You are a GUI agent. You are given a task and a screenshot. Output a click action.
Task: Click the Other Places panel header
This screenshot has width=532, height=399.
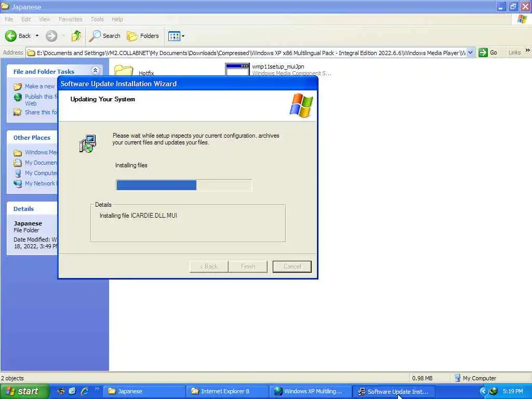(x=32, y=137)
